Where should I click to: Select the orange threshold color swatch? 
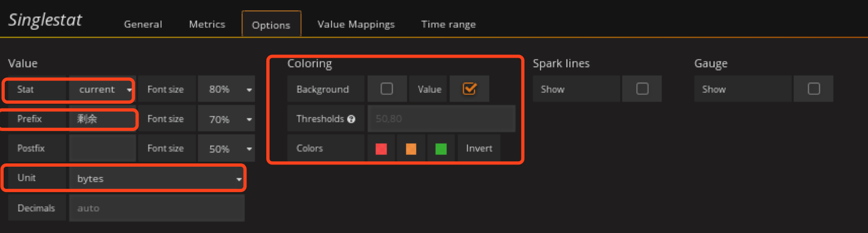pos(411,149)
